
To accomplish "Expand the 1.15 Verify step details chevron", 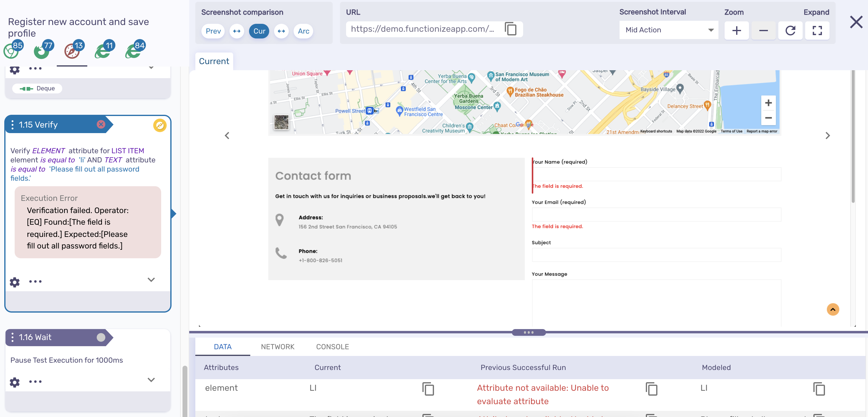I will coord(151,280).
